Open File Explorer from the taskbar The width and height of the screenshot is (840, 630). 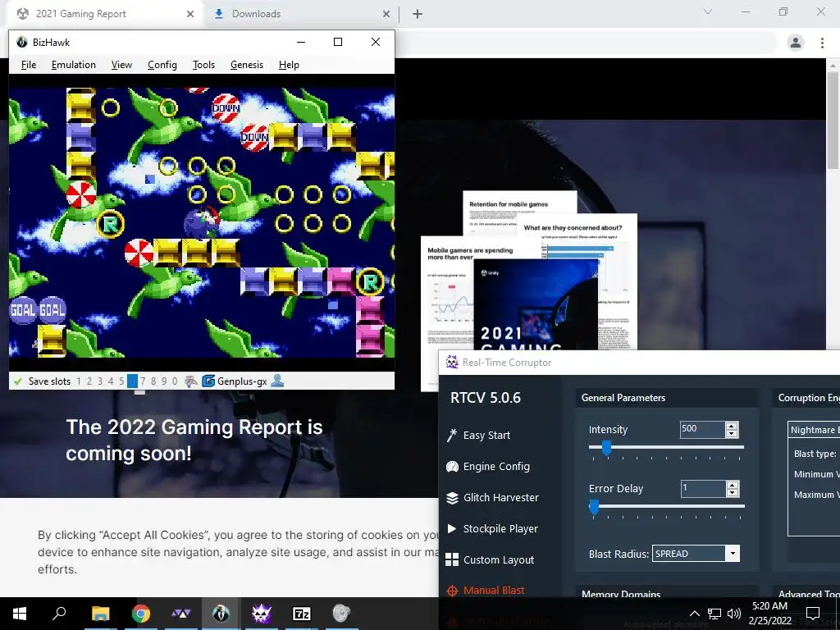coord(100,614)
